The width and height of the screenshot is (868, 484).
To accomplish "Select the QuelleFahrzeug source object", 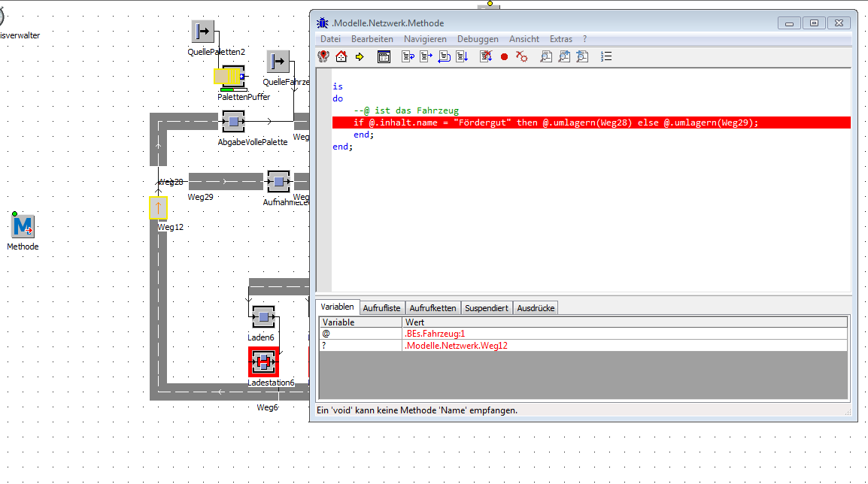I will 278,62.
